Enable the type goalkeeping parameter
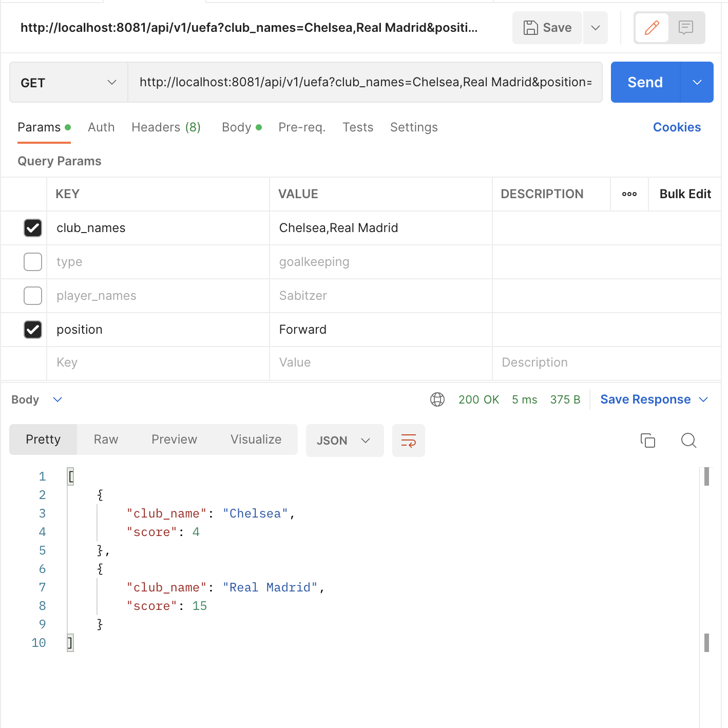The image size is (728, 728). 32,262
